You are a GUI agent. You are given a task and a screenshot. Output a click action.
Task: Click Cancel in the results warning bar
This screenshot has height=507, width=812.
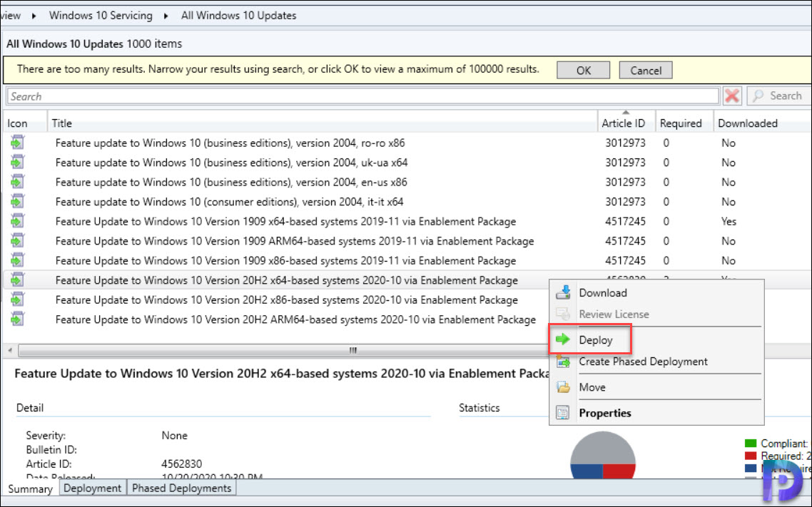646,71
